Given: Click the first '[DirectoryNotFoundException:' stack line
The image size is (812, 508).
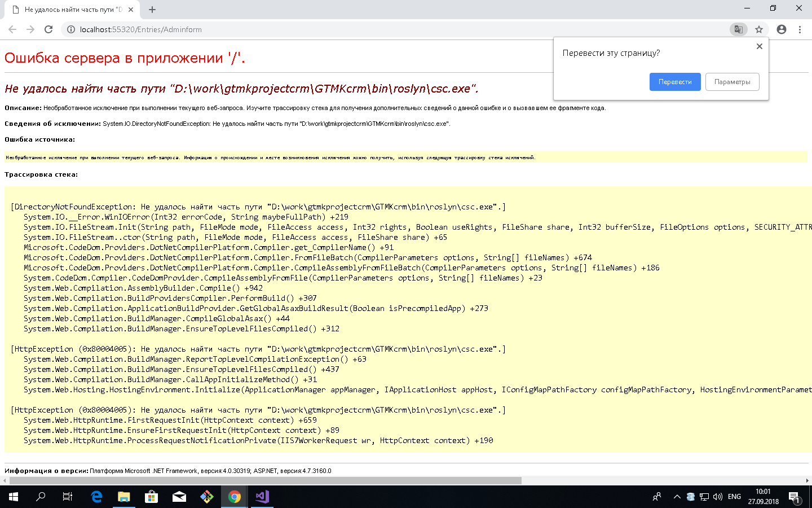Looking at the screenshot, I should pos(258,207).
